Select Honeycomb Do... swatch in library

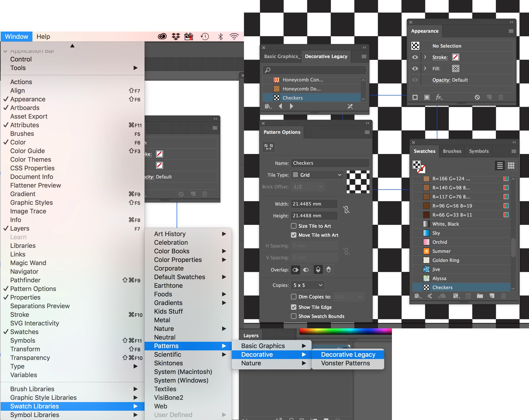pyautogui.click(x=301, y=89)
